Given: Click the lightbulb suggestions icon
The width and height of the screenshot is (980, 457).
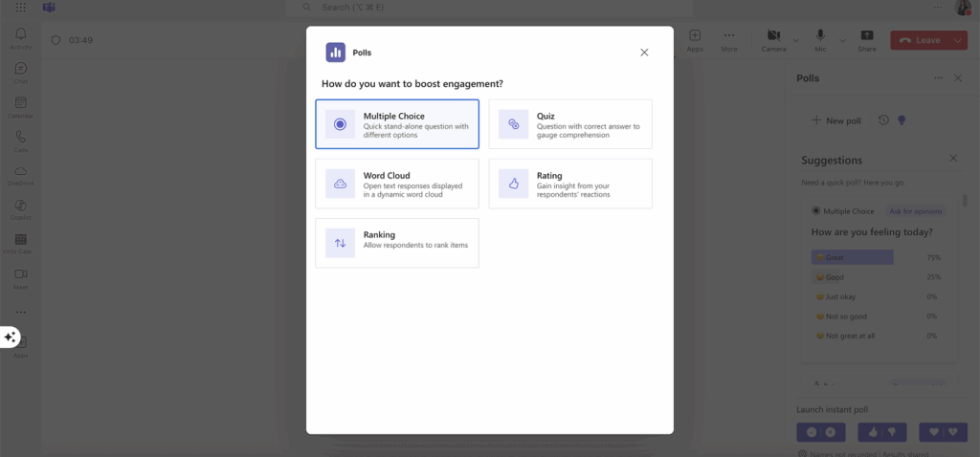Looking at the screenshot, I should (x=901, y=120).
